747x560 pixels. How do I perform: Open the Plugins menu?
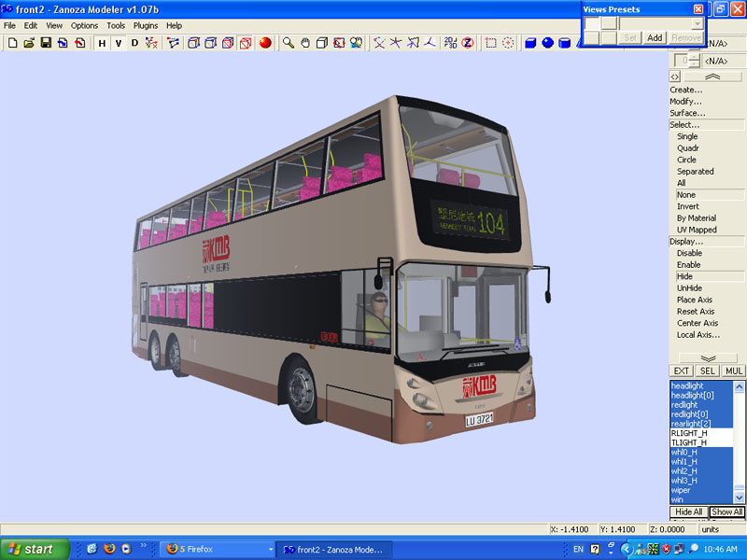click(146, 25)
